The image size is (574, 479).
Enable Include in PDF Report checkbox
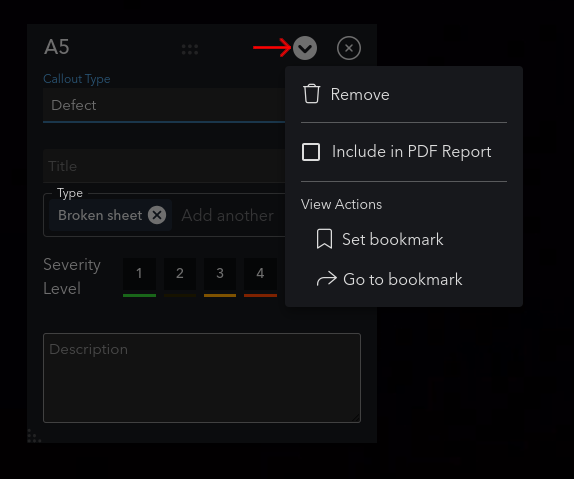(x=311, y=152)
